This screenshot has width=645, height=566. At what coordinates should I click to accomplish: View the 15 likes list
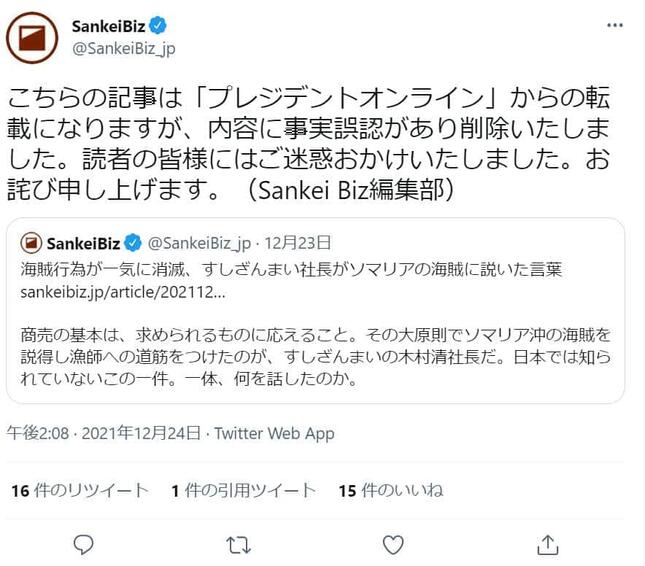tap(390, 490)
